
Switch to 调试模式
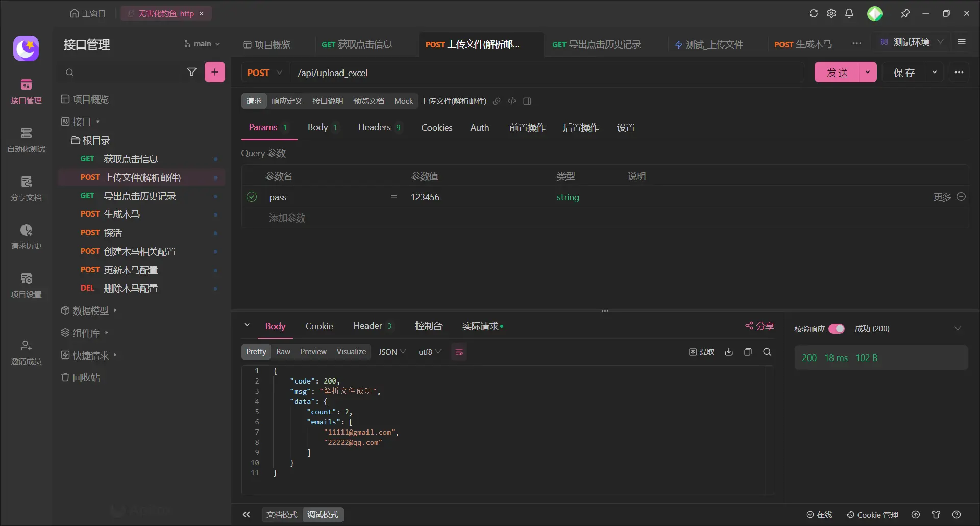(323, 514)
